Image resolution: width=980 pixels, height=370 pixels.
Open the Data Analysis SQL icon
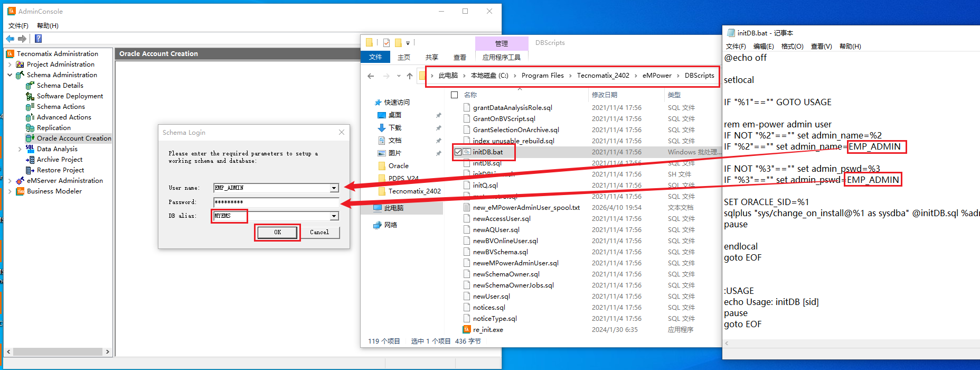tap(30, 149)
